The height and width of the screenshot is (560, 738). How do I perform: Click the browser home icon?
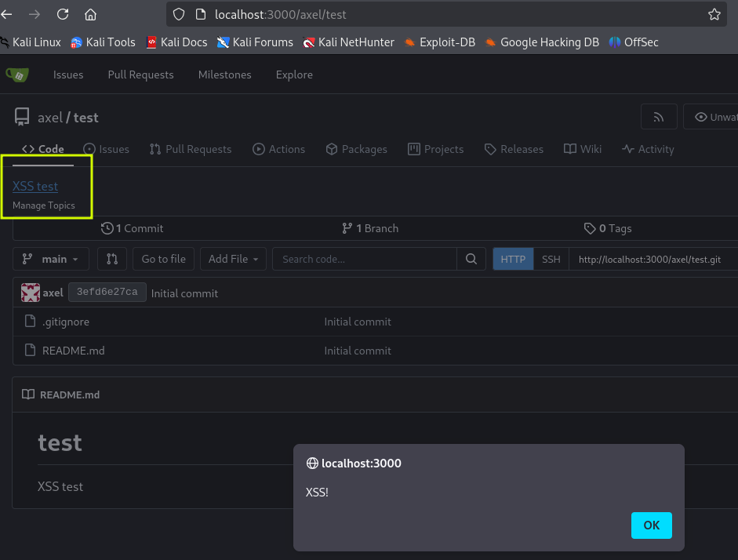point(90,14)
